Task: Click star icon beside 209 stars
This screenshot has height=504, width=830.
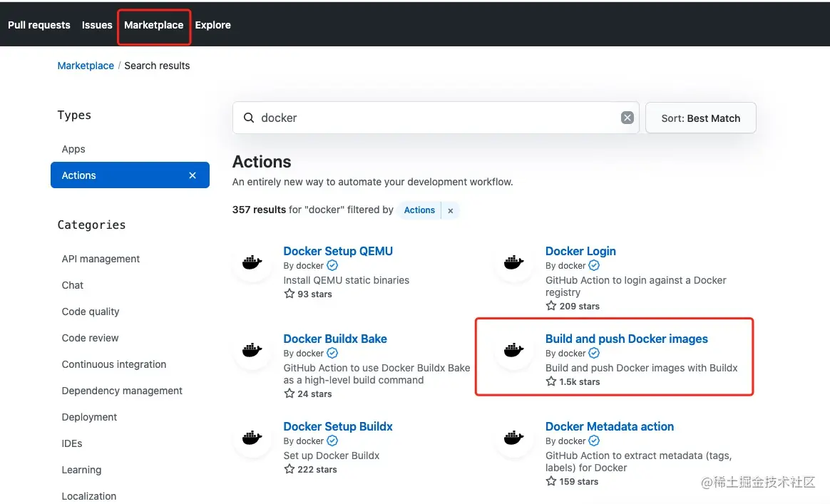Action: [x=551, y=306]
